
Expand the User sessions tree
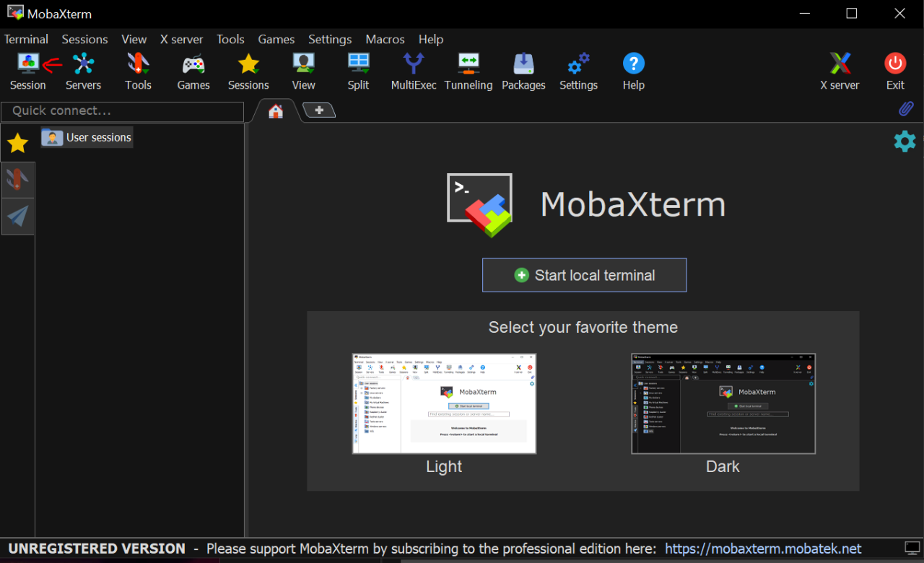(86, 137)
